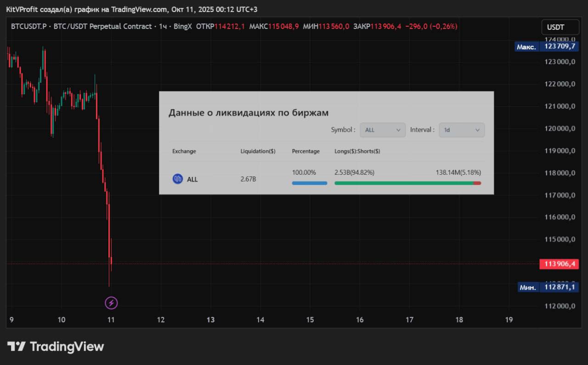Click the 2.67B liquidation total value
Screen dimensions: 588x365
(248, 179)
